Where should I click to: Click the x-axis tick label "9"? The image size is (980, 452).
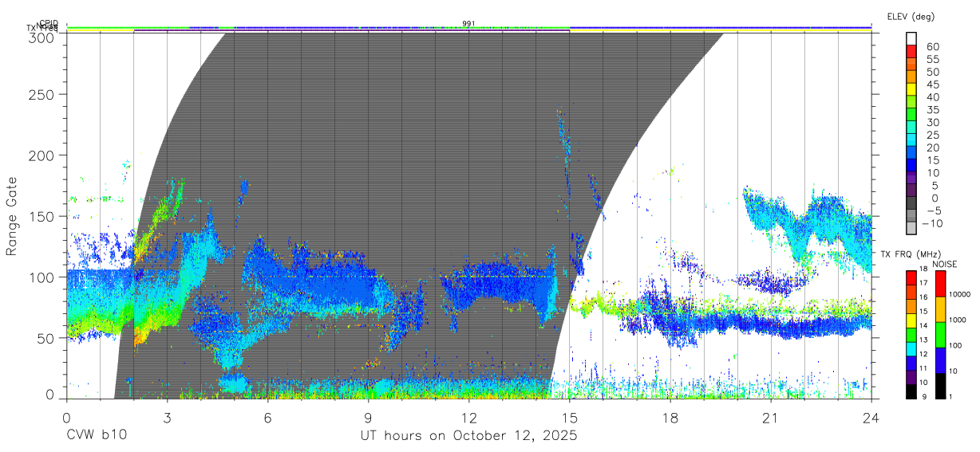coord(368,417)
